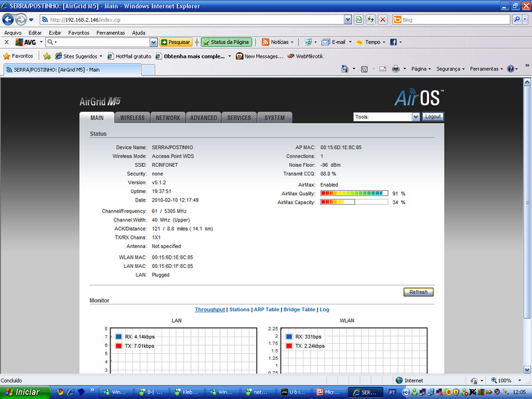Viewport: 532px width, 399px height.
Task: Close the AVG toolbar with its X
Action: point(7,42)
